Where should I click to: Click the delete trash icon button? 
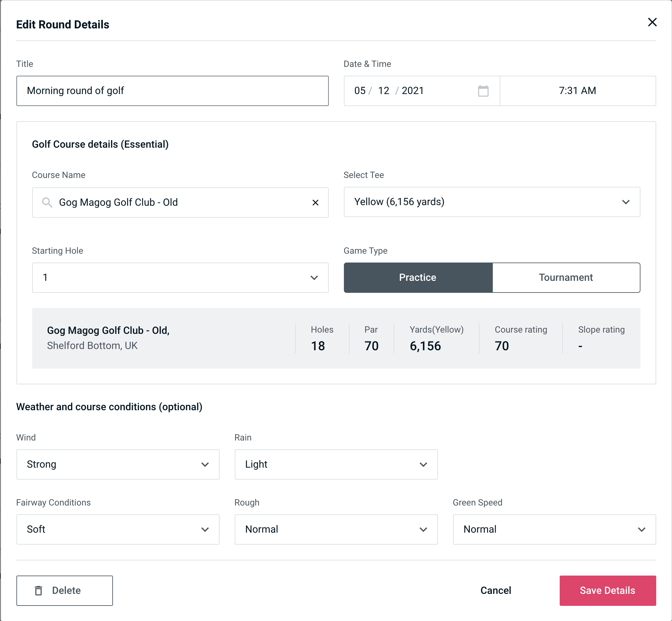39,590
